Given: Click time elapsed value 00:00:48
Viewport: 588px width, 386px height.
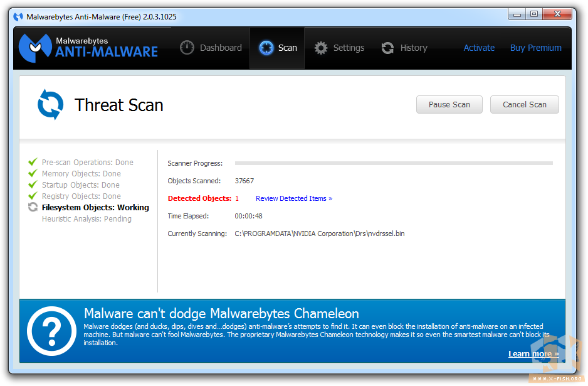Looking at the screenshot, I should pyautogui.click(x=248, y=216).
